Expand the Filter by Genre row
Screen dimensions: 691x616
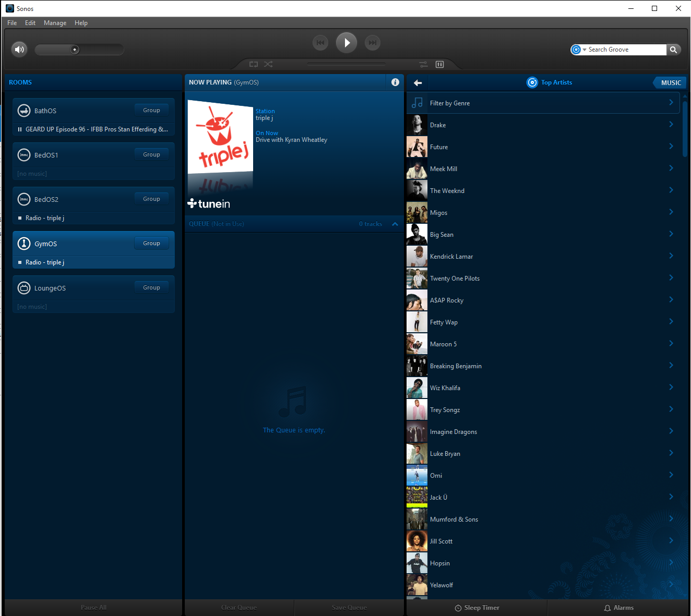[543, 103]
